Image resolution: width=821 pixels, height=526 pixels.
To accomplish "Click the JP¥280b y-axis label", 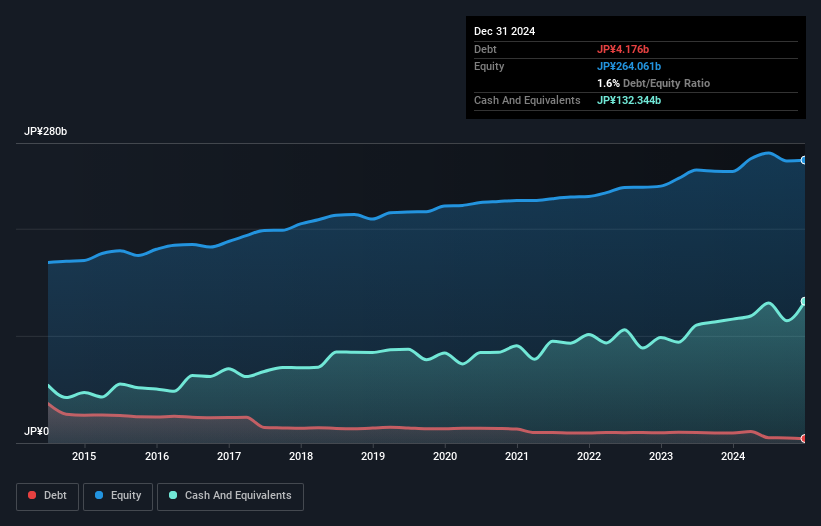I will (x=46, y=131).
